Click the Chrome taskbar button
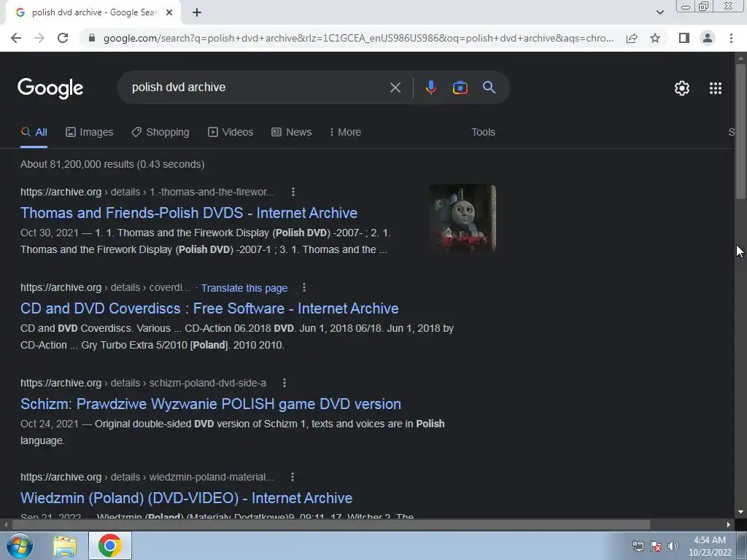The image size is (747, 560). [110, 545]
